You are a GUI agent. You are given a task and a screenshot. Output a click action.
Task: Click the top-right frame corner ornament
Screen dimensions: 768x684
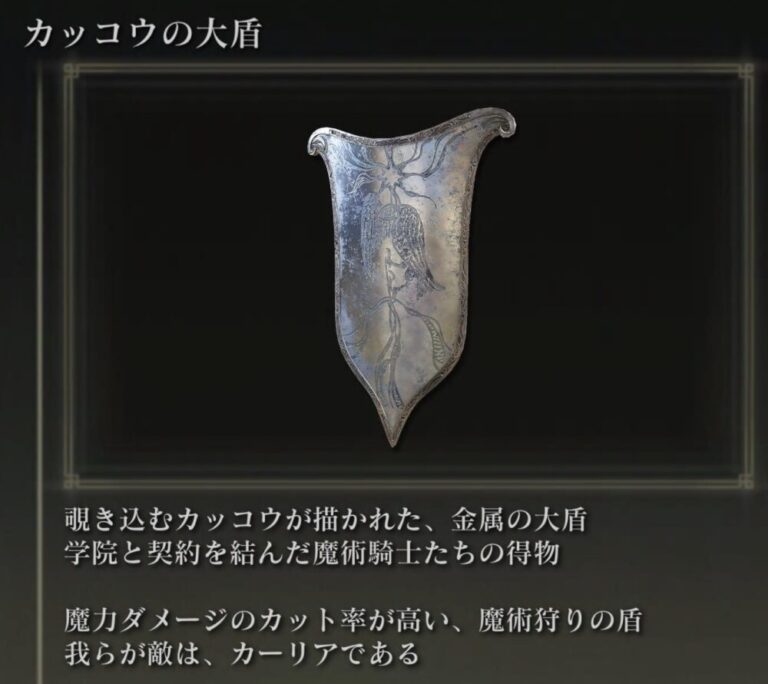coord(746,72)
